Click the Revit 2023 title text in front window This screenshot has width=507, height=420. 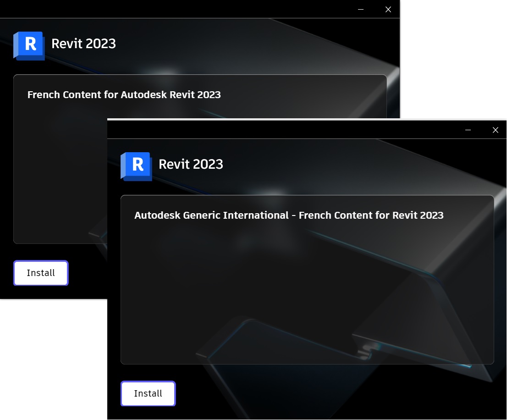pyautogui.click(x=191, y=164)
